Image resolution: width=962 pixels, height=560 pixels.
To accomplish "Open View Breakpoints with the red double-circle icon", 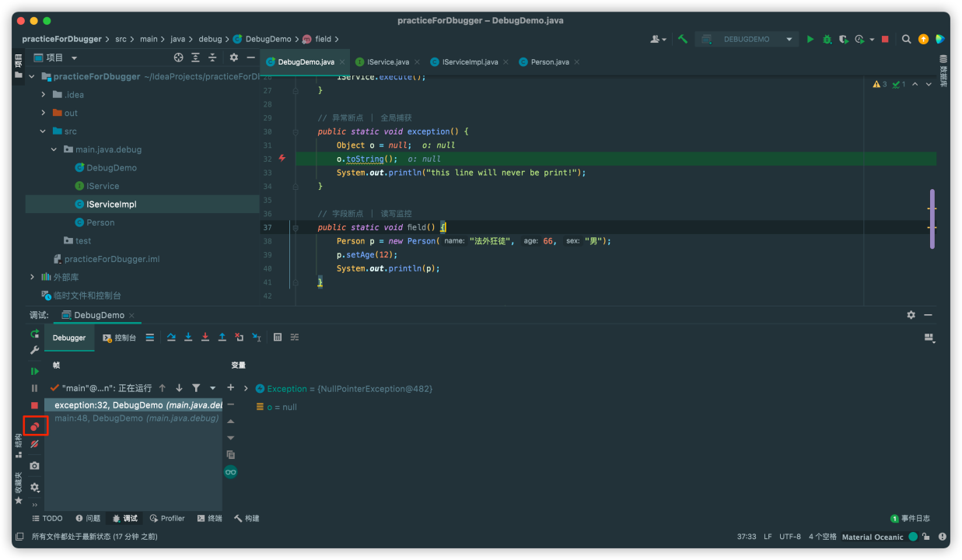I will click(x=34, y=426).
